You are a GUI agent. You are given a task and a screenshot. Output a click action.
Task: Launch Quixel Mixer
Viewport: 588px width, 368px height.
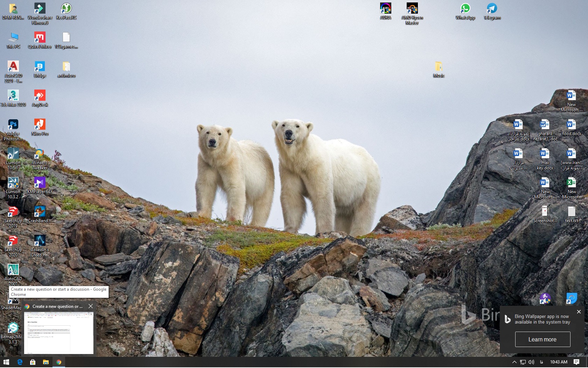tap(40, 37)
